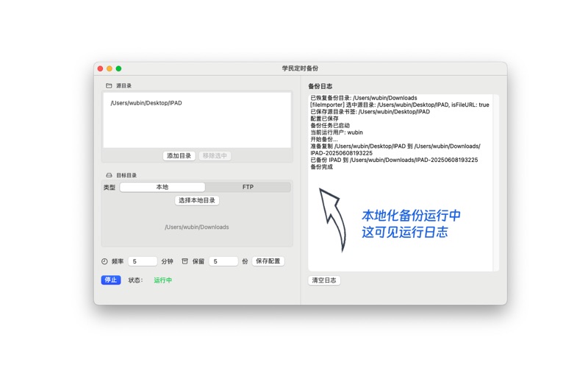Minimize the window with the yellow button
The width and height of the screenshot is (588, 368).
coord(110,68)
